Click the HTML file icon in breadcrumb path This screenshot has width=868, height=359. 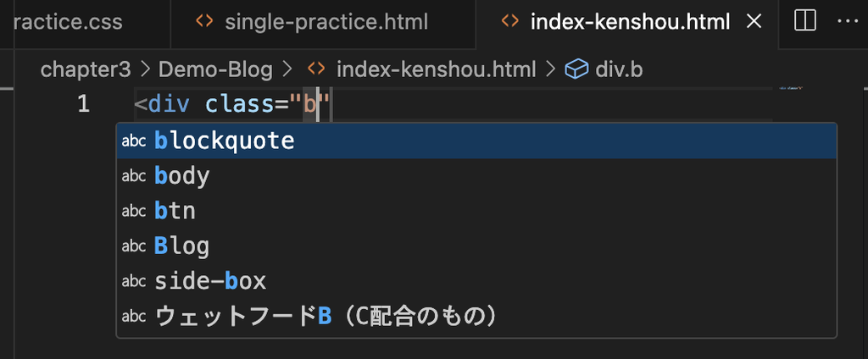click(x=316, y=69)
